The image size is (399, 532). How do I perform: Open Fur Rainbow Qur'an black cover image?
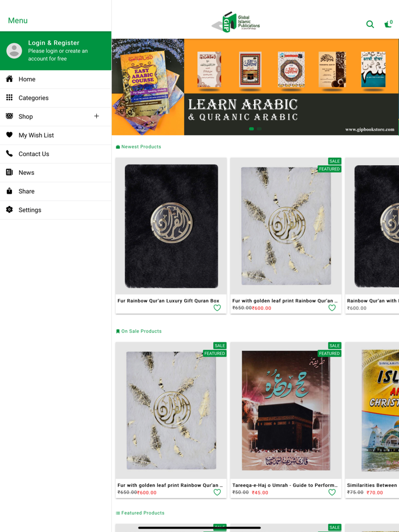[x=171, y=226]
